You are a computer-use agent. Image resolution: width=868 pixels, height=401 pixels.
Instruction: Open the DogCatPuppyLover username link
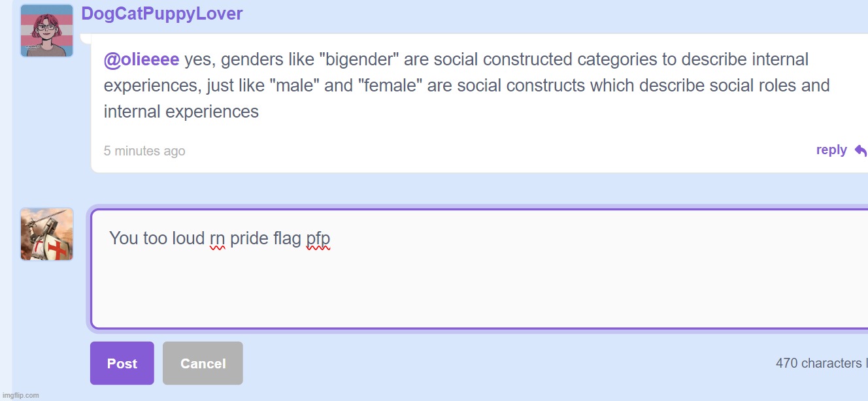161,14
